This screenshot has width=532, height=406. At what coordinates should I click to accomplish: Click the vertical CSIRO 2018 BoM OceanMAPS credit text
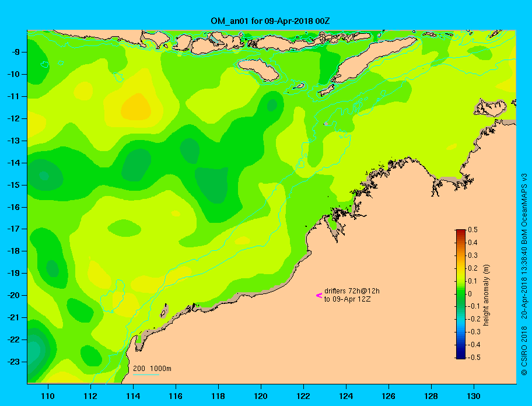pos(524,274)
